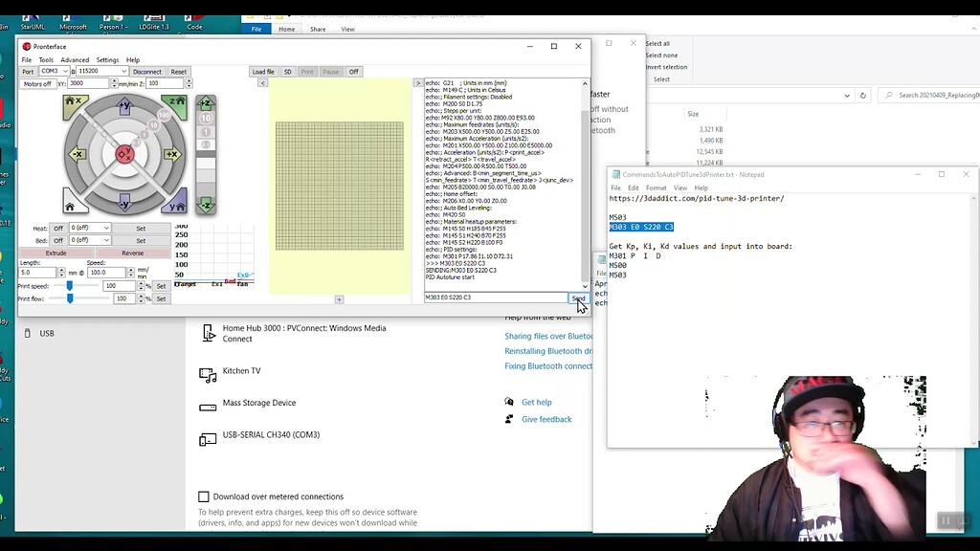
Task: Click the G-code command input field
Action: coord(495,298)
